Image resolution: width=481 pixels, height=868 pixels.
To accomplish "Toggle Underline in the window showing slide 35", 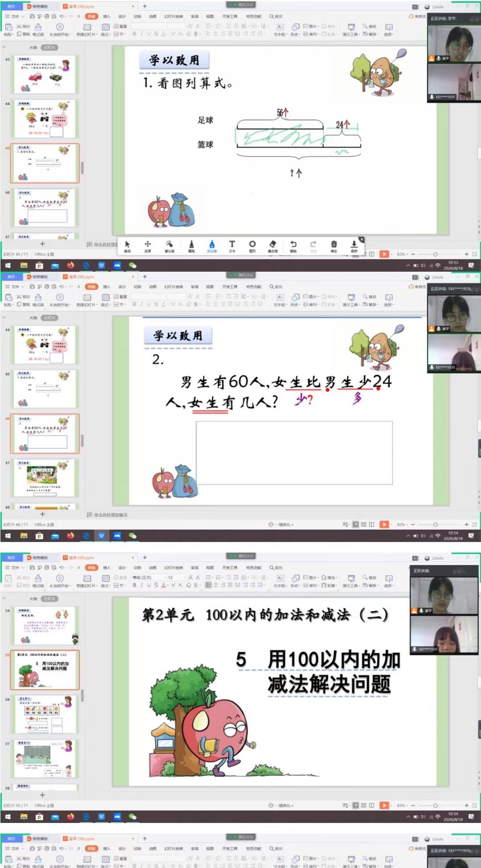I will pyautogui.click(x=149, y=585).
